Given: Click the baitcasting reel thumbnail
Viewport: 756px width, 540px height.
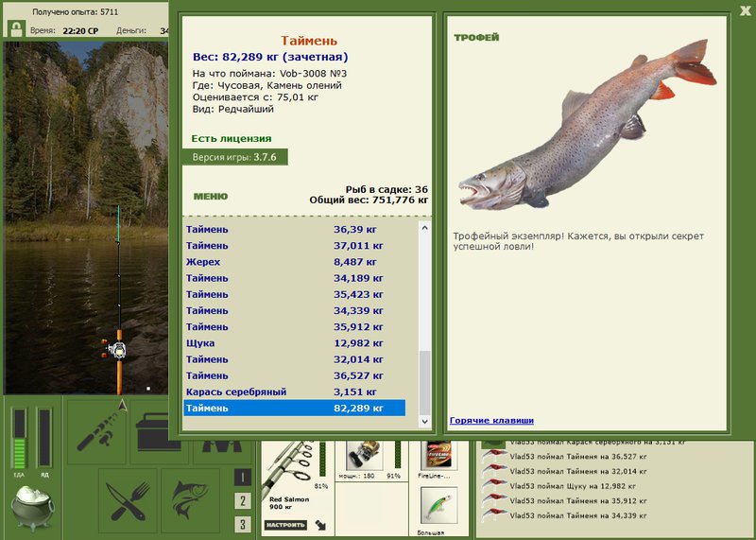Looking at the screenshot, I should coord(365,456).
